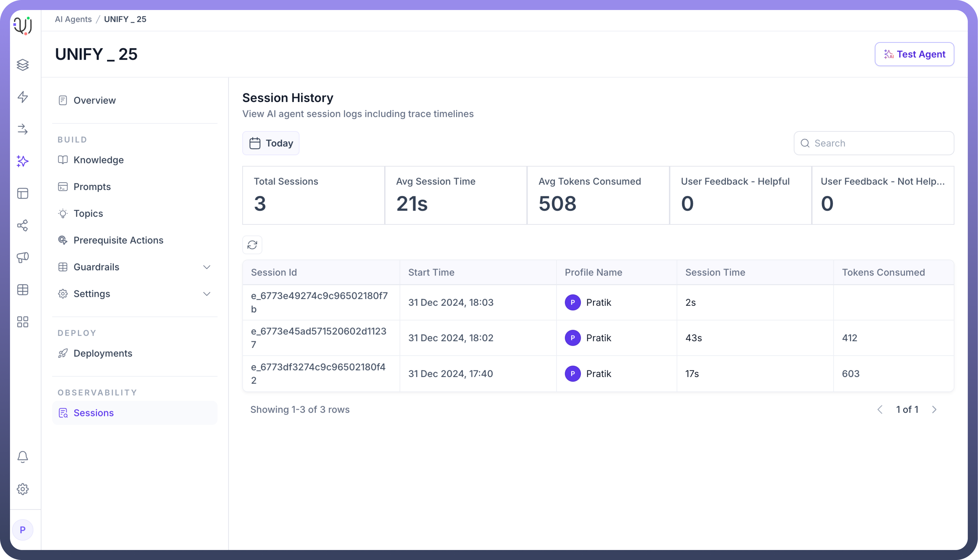Open the gear settings icon in left rail
Image resolution: width=978 pixels, height=560 pixels.
click(x=23, y=489)
